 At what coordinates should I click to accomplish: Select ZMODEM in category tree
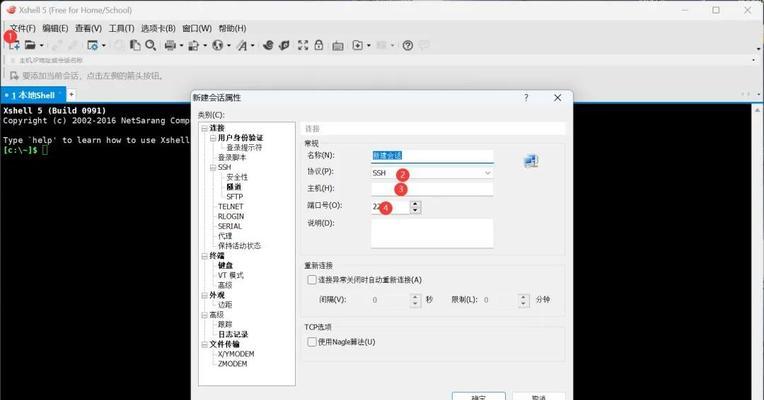pyautogui.click(x=232, y=363)
